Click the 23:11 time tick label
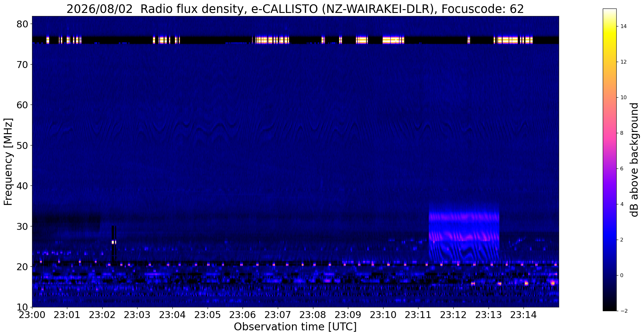This screenshot has height=336, width=644. tap(418, 315)
